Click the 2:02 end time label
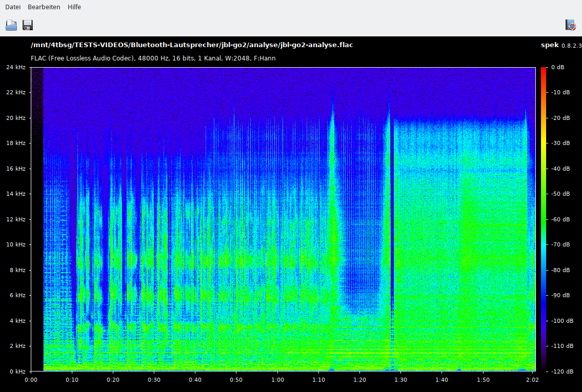 coord(532,380)
